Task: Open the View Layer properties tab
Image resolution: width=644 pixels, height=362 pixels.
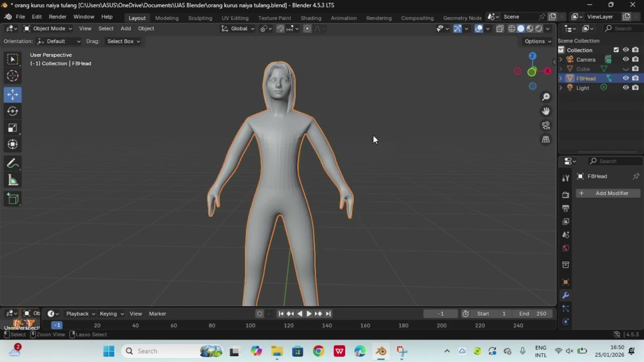Action: (x=566, y=221)
